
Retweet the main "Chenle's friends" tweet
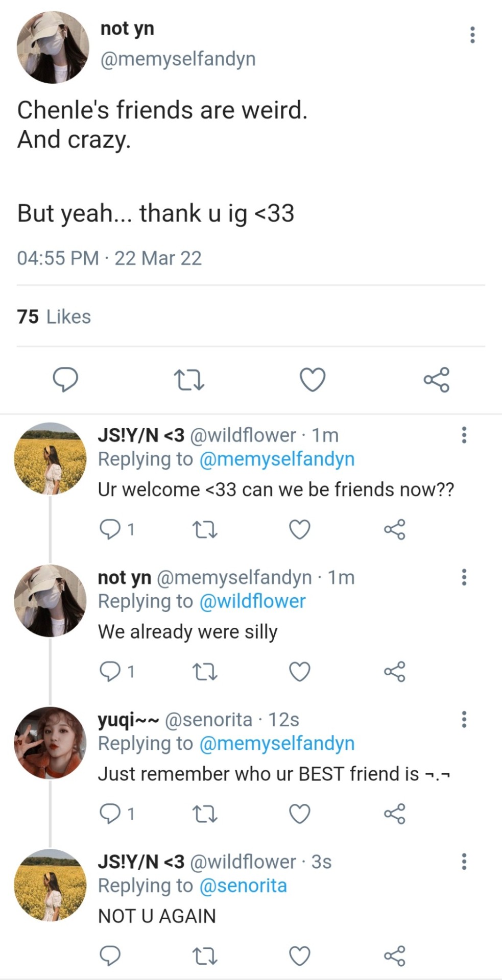[189, 380]
